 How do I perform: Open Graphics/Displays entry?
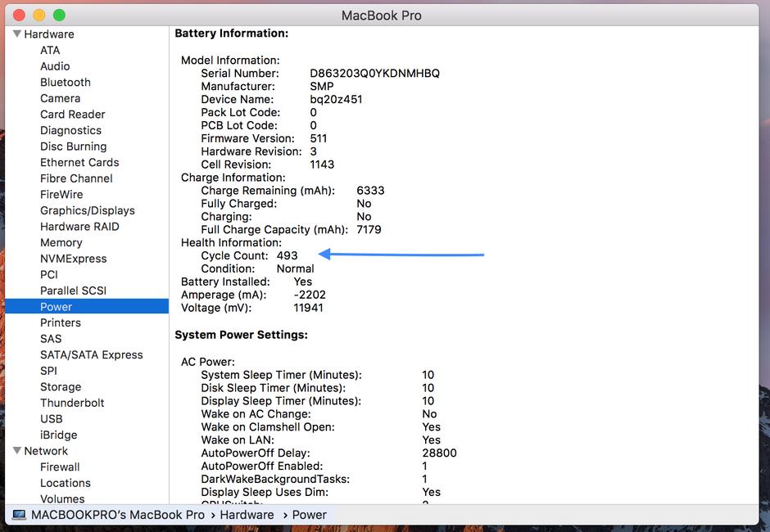(x=88, y=210)
